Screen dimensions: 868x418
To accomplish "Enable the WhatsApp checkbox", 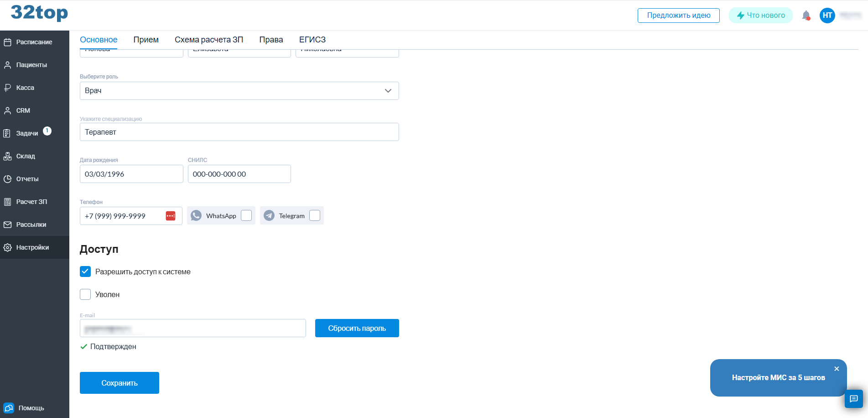I will (x=246, y=215).
